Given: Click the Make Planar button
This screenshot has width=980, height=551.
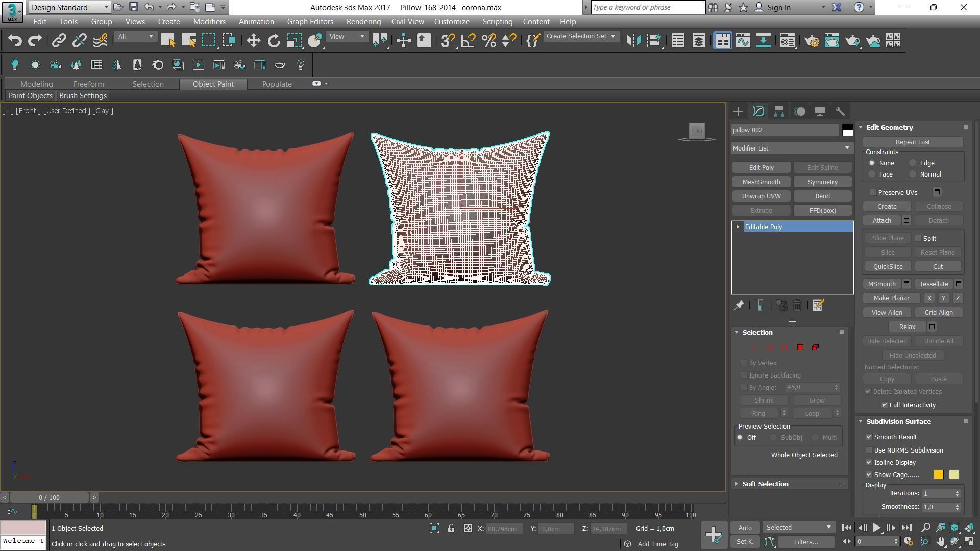Looking at the screenshot, I should (891, 298).
